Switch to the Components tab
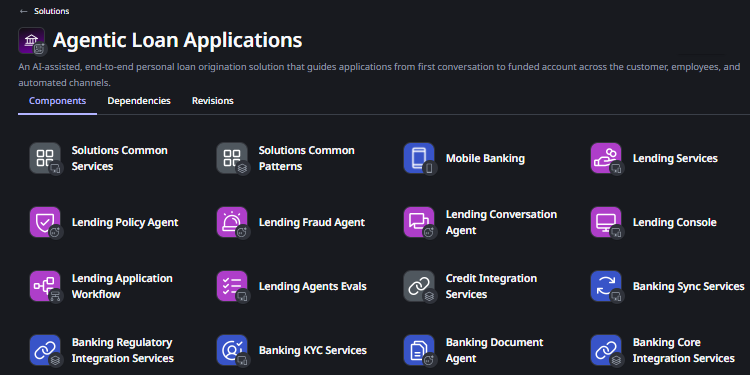750x375 pixels. tap(57, 101)
